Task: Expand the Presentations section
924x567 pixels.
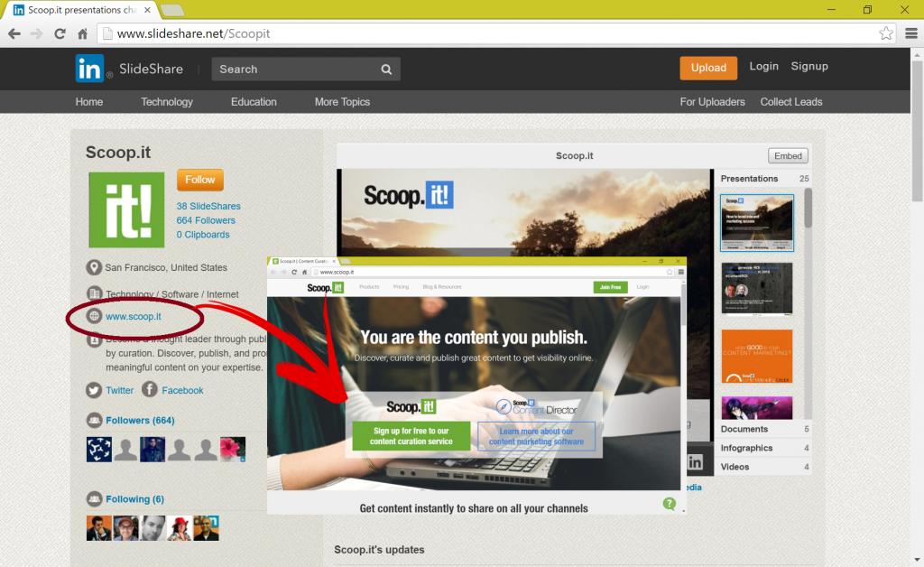Action: tap(764, 179)
